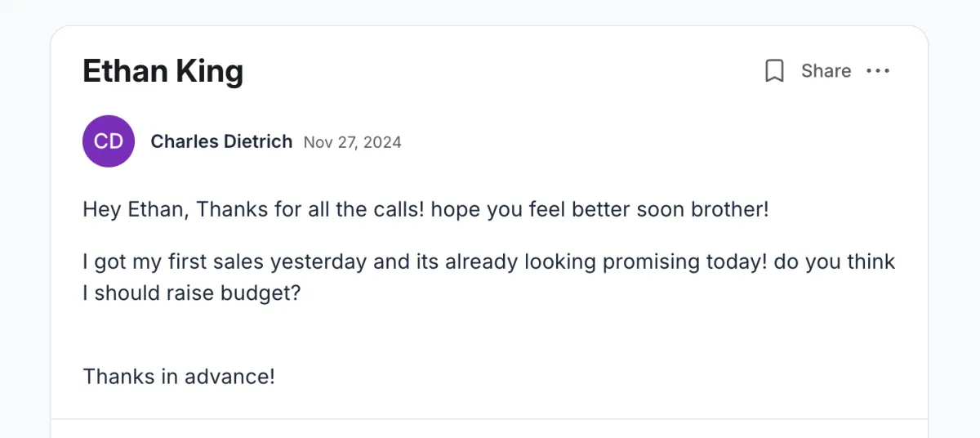980x438 pixels.
Task: Share this post
Action: [x=826, y=71]
